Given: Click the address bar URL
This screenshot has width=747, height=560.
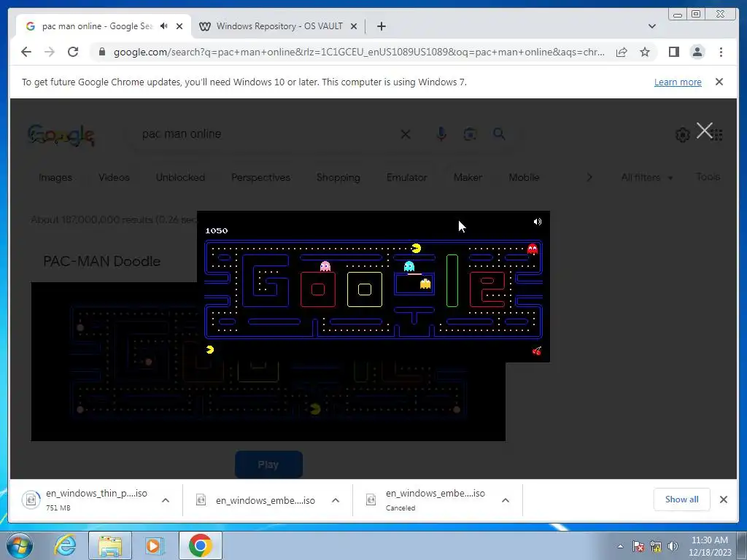Looking at the screenshot, I should (x=359, y=52).
